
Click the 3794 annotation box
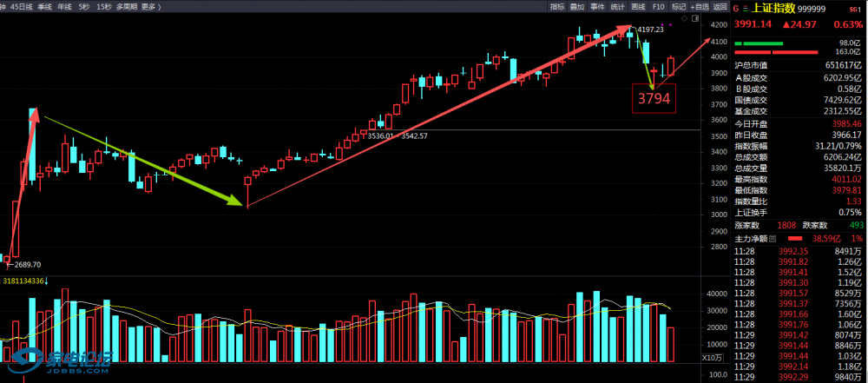coord(654,99)
